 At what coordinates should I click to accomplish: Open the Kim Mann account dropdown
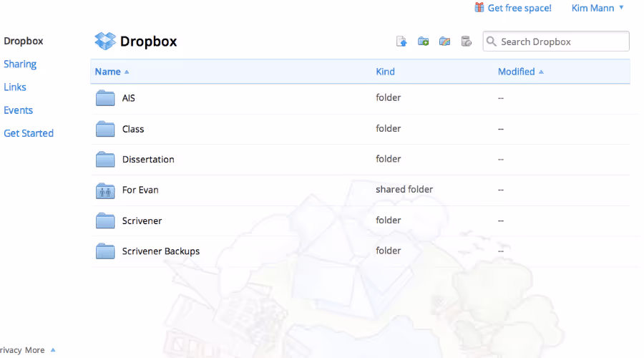coord(597,8)
